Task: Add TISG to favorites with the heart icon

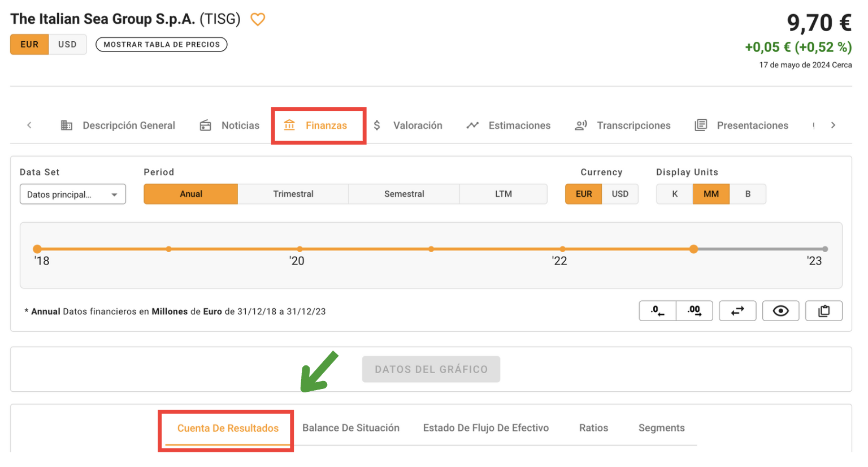Action: click(258, 19)
